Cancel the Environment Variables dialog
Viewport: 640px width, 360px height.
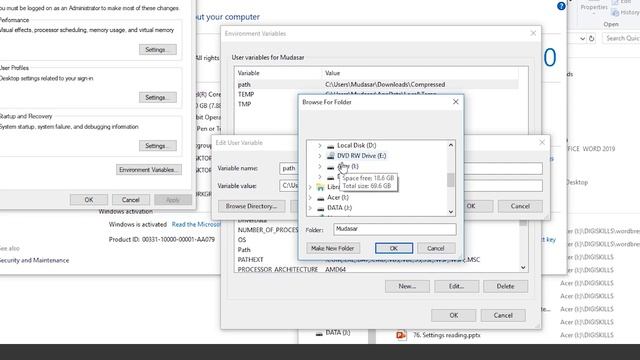(x=503, y=316)
